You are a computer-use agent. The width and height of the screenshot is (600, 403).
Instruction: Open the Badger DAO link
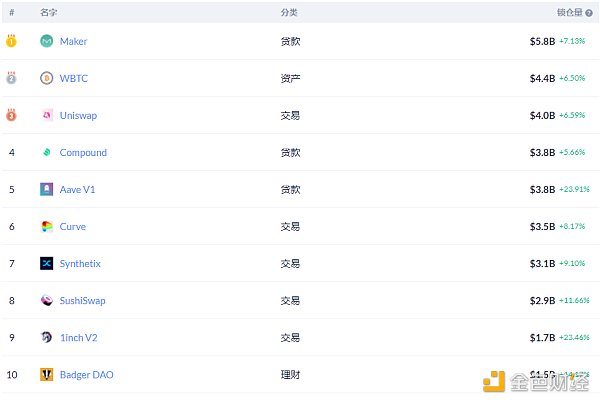coord(86,375)
